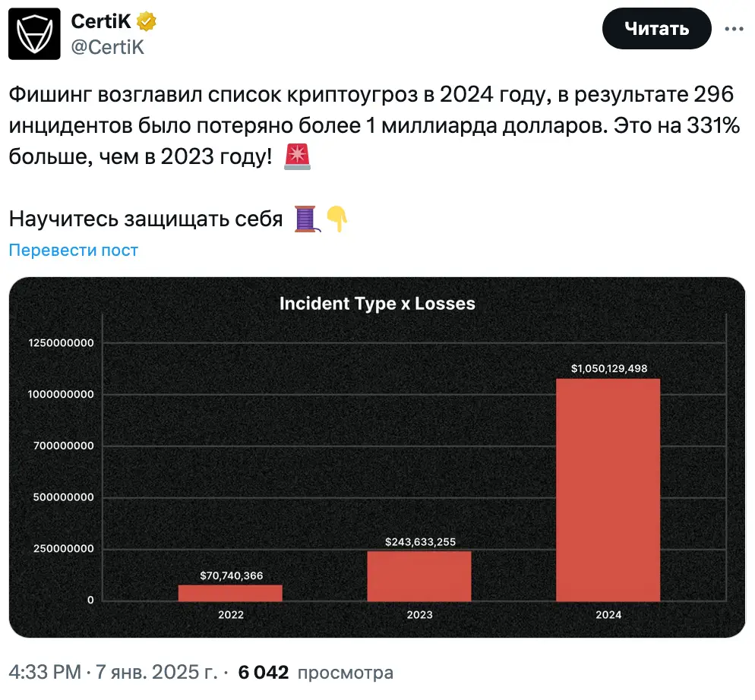
Task: Click the gold verified badge next to CertiK
Action: (x=147, y=22)
